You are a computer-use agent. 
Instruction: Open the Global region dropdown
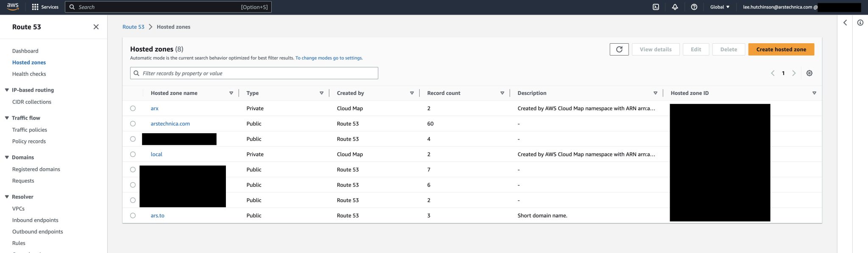[720, 7]
